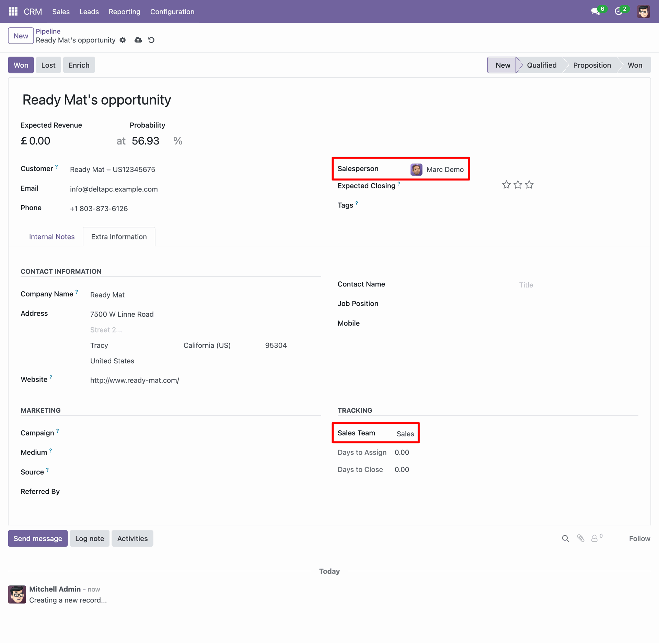The width and height of the screenshot is (659, 644).
Task: Open the CRM app home
Action: 33,12
